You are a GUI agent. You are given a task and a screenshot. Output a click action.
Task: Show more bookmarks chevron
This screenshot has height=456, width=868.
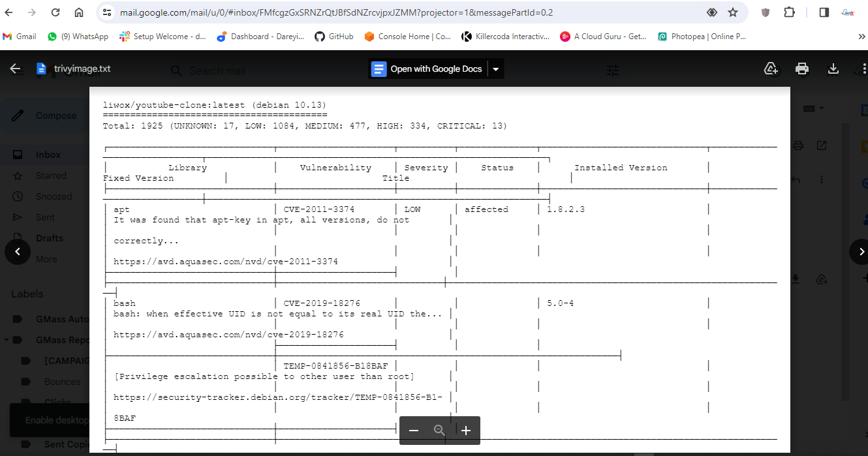coord(861,37)
